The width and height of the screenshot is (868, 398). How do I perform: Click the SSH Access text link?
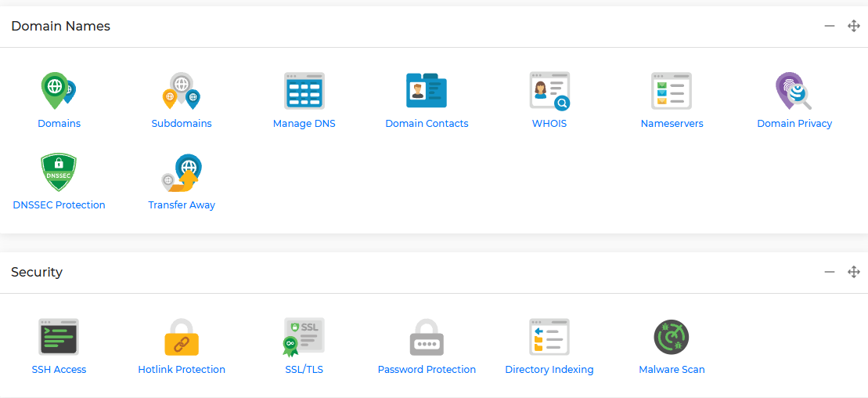tap(59, 370)
